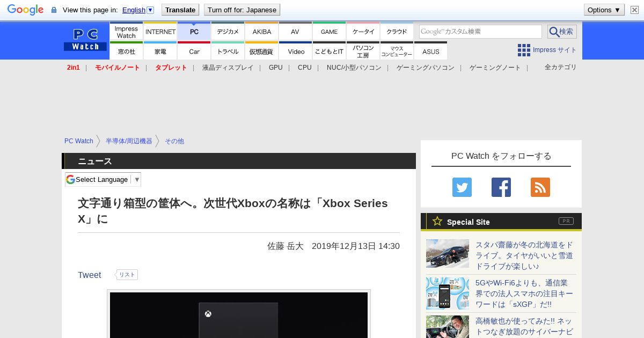The width and height of the screenshot is (644, 338).
Task: Go to the GPU category
Action: tap(276, 68)
